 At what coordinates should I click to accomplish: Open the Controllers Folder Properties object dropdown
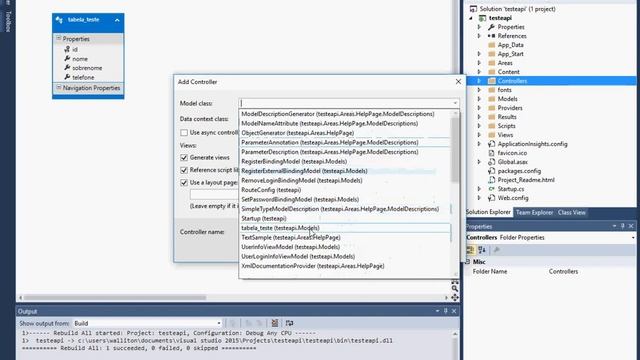tap(633, 238)
